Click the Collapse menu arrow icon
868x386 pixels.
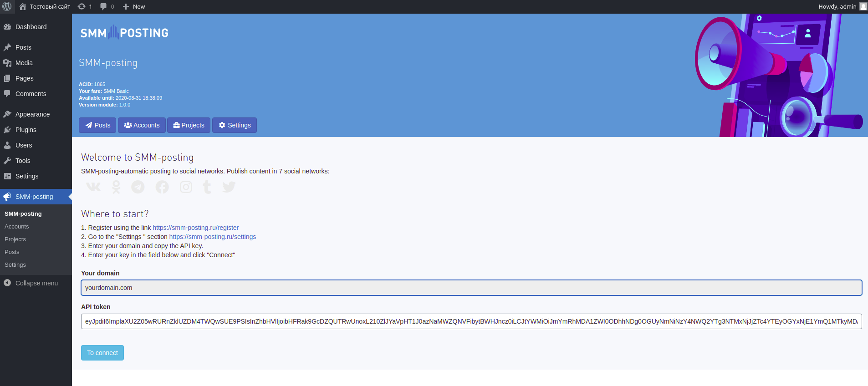point(7,283)
